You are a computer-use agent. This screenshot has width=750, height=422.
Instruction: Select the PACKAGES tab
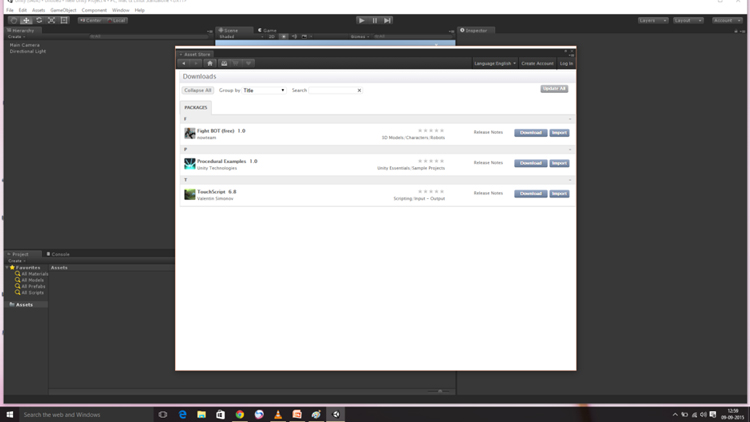coord(196,108)
